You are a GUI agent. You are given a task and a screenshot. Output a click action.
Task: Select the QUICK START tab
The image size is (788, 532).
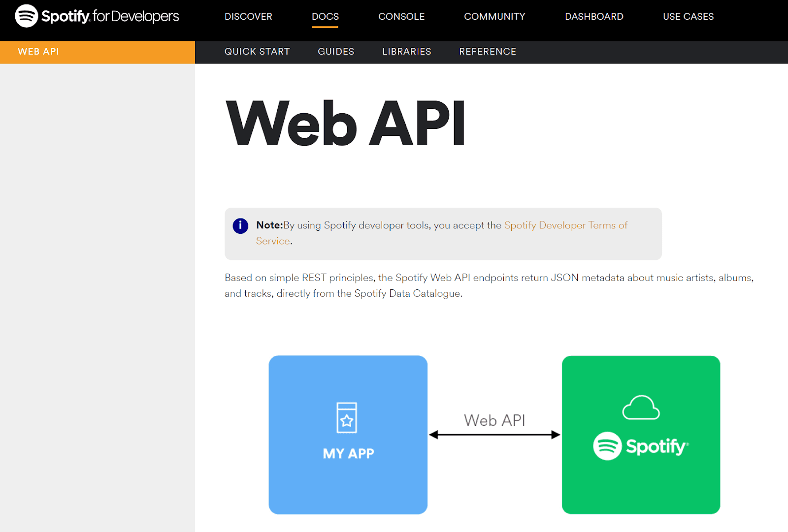click(257, 52)
